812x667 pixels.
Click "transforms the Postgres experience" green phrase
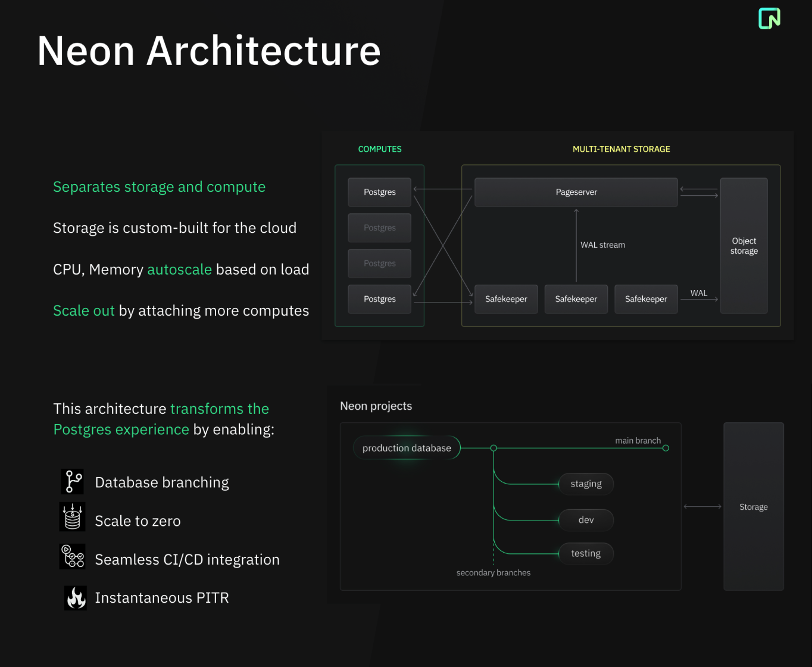pos(161,419)
